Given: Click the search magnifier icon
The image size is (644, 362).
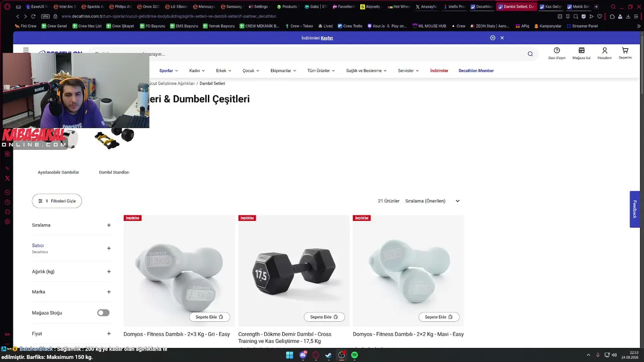Looking at the screenshot, I should 530,54.
